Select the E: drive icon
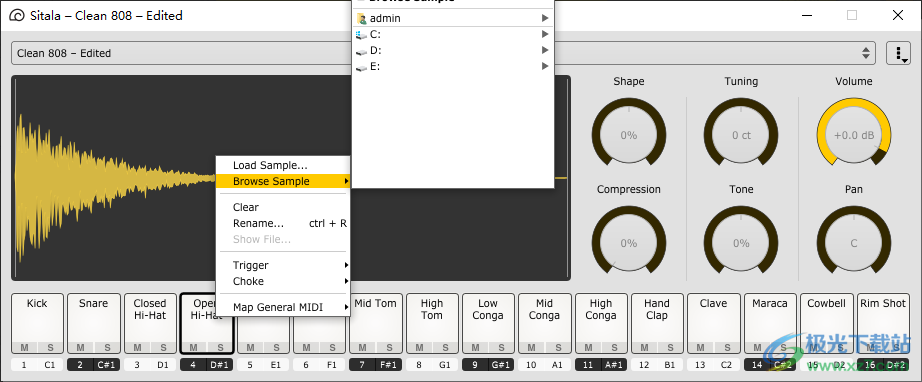Image resolution: width=922 pixels, height=382 pixels. (x=362, y=67)
